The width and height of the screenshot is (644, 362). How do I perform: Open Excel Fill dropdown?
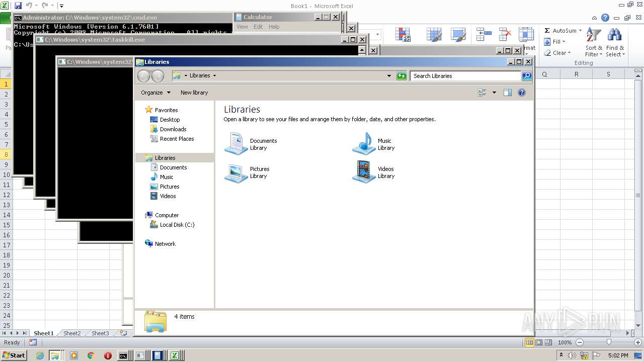click(554, 42)
